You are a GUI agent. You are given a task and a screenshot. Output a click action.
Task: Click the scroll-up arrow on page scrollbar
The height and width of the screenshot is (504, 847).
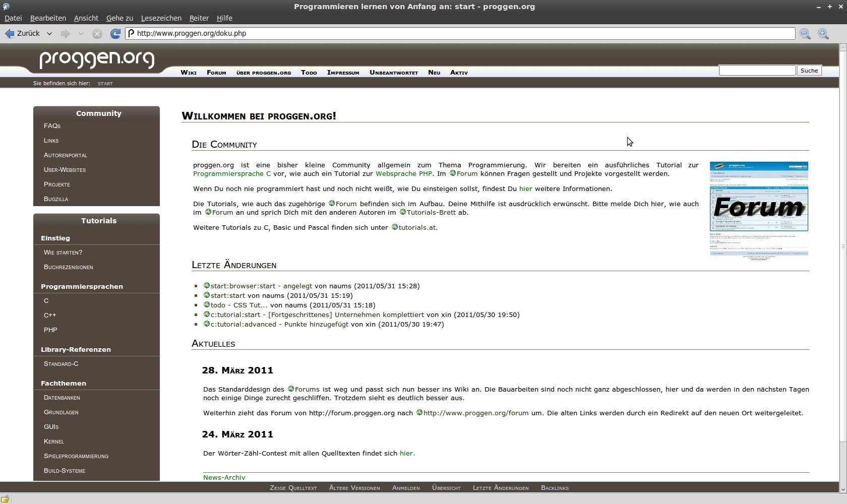click(842, 47)
